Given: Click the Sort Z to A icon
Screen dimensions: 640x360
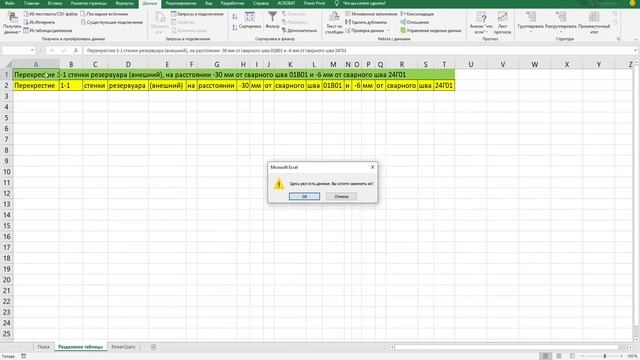Looking at the screenshot, I should (235, 27).
